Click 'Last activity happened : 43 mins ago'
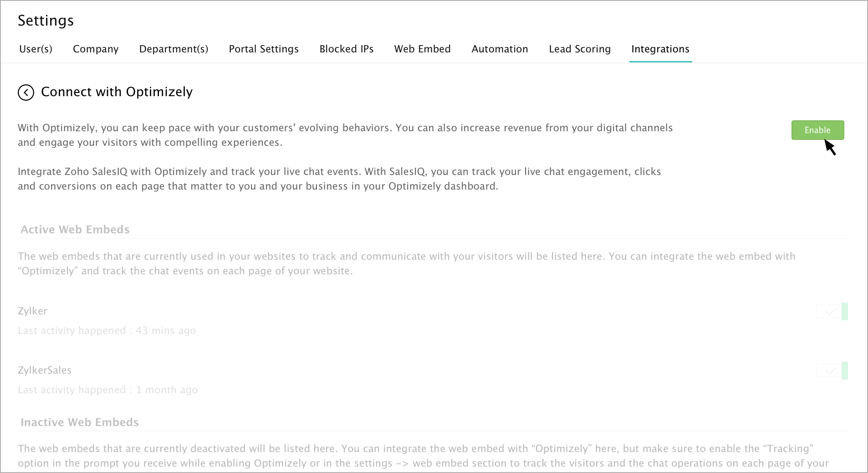Image resolution: width=868 pixels, height=473 pixels. pos(107,330)
